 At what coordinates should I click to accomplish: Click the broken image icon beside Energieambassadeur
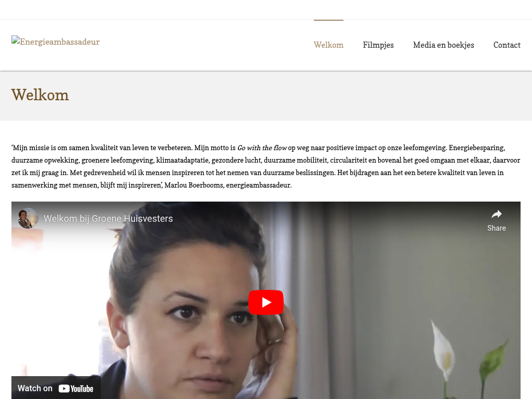pyautogui.click(x=16, y=41)
